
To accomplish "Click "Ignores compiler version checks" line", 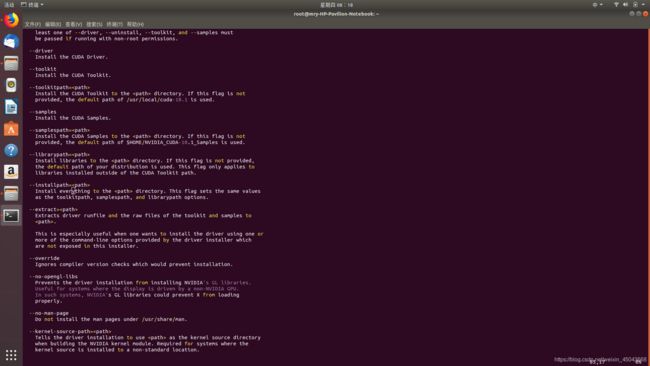I will 134,264.
